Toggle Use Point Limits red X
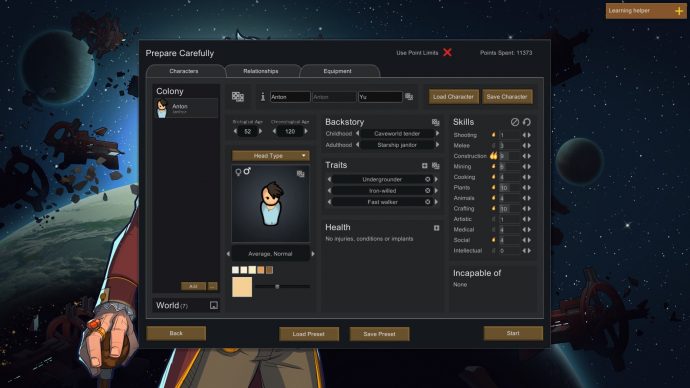This screenshot has height=388, width=690. coord(448,52)
